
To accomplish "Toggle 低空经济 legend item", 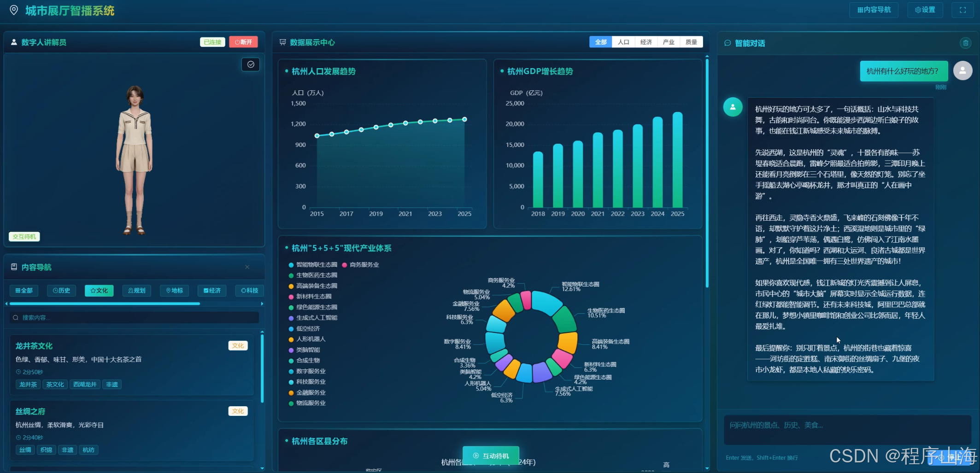I will click(304, 329).
